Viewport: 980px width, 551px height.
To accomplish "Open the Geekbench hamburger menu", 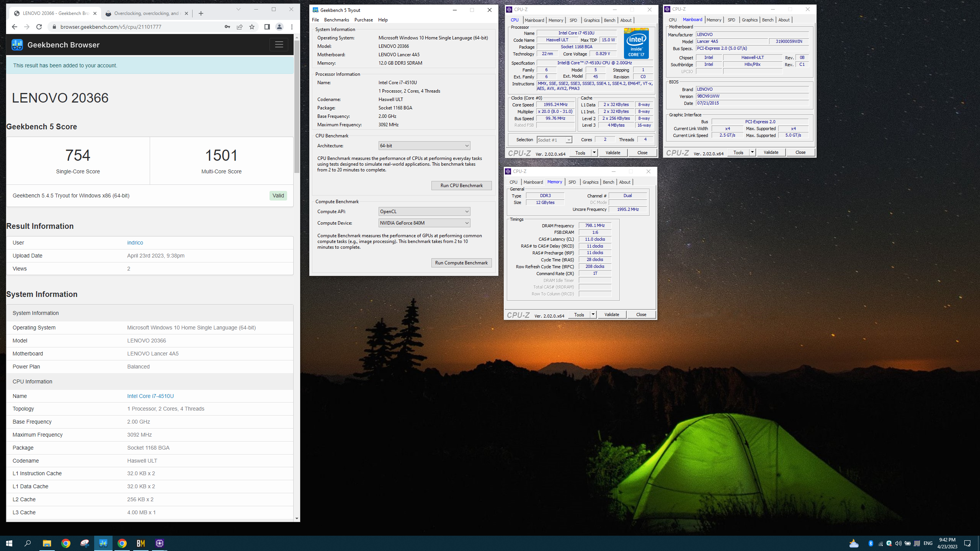I will 279,45.
